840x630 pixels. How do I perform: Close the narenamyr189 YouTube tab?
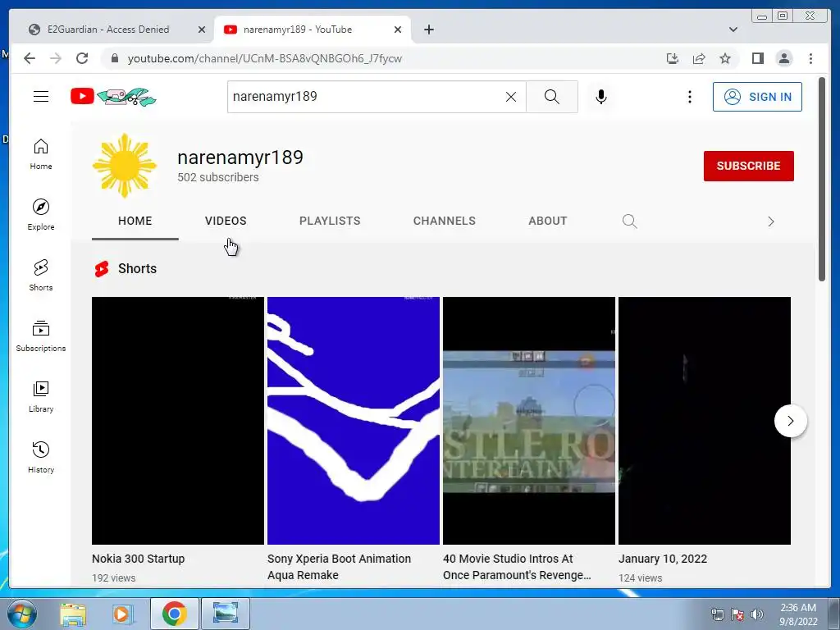pyautogui.click(x=398, y=30)
